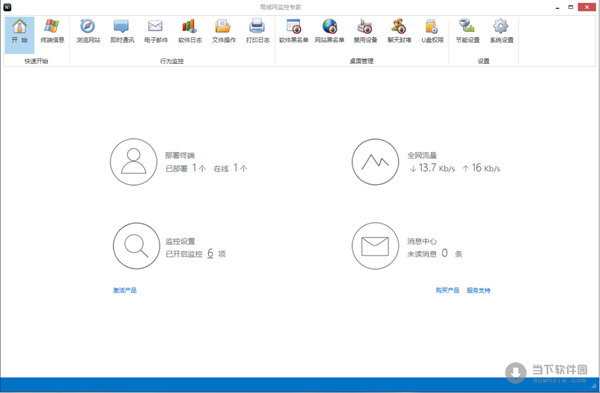Open 软件黑名单 software blacklist
Screen dimensions: 600x393
[x=293, y=31]
